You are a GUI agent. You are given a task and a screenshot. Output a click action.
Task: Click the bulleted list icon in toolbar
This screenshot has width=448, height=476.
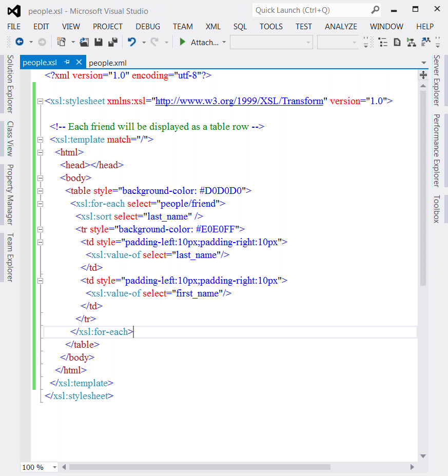tap(383, 42)
